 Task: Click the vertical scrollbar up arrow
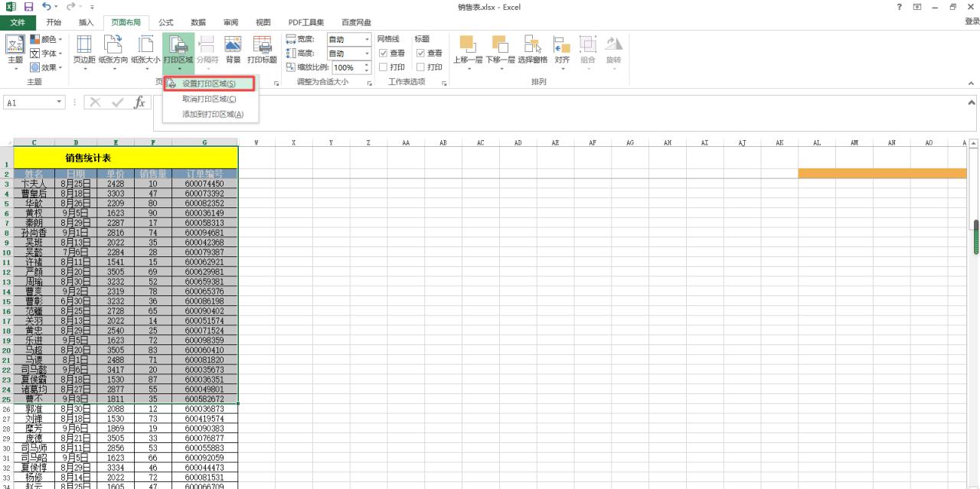[x=975, y=143]
